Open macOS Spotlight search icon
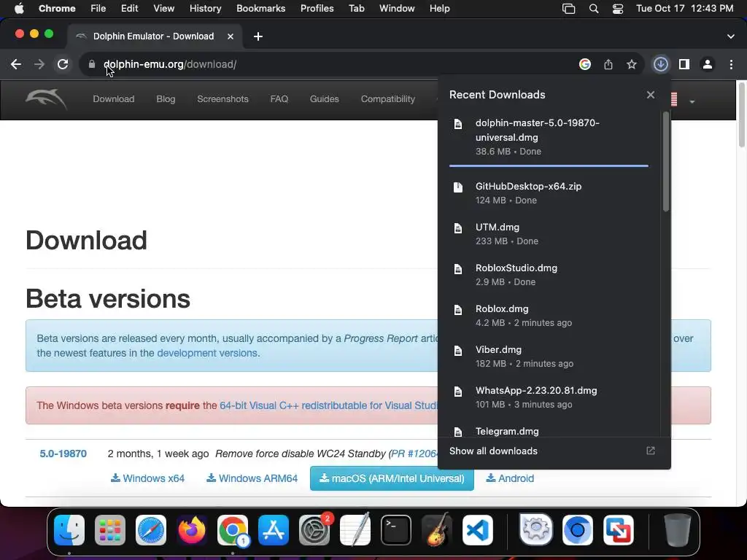 [594, 9]
